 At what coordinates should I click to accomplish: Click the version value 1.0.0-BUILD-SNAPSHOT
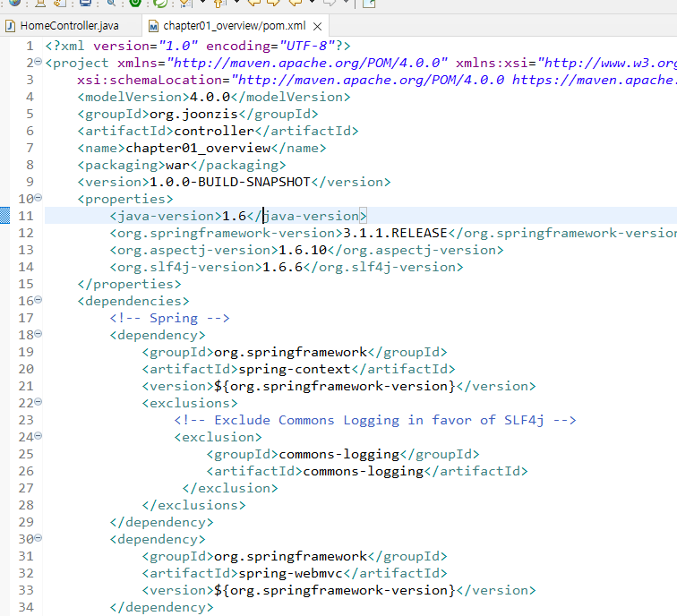(230, 182)
